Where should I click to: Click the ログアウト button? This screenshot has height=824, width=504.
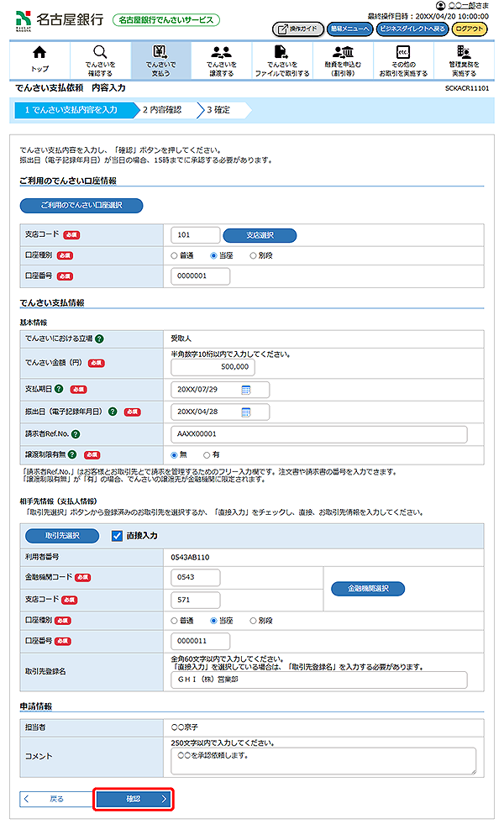(469, 29)
